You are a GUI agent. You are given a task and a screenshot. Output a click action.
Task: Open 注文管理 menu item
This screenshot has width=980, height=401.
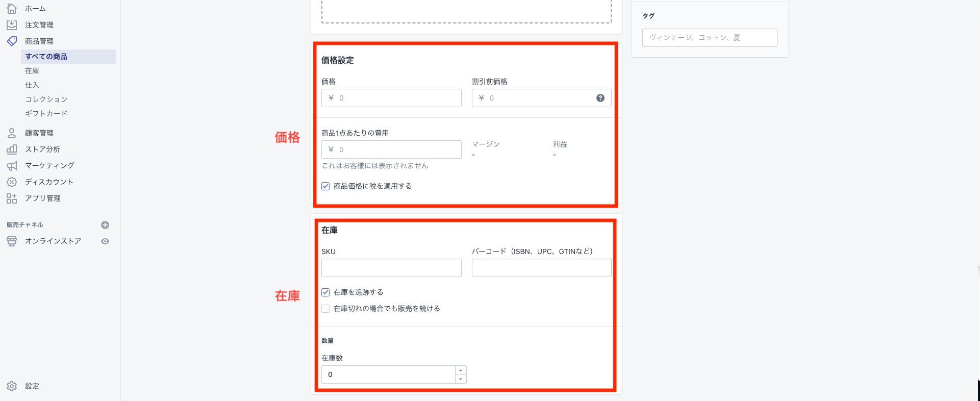[x=39, y=25]
